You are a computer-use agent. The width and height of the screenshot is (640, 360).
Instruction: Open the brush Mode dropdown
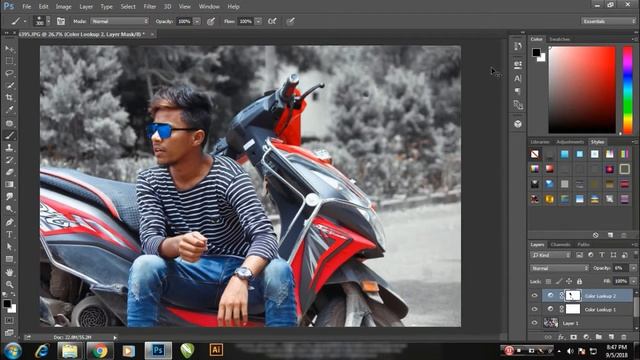pos(120,21)
